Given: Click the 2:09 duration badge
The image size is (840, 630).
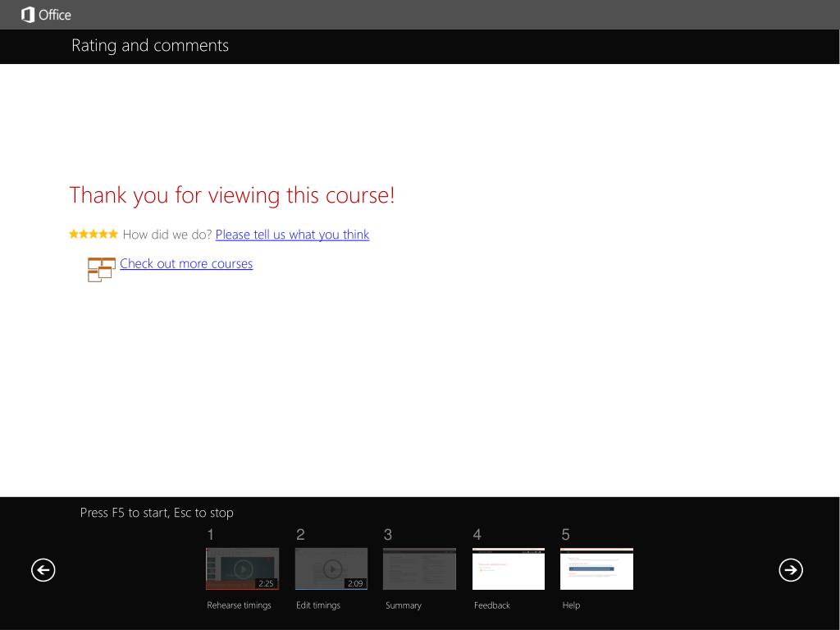Looking at the screenshot, I should coord(355,583).
